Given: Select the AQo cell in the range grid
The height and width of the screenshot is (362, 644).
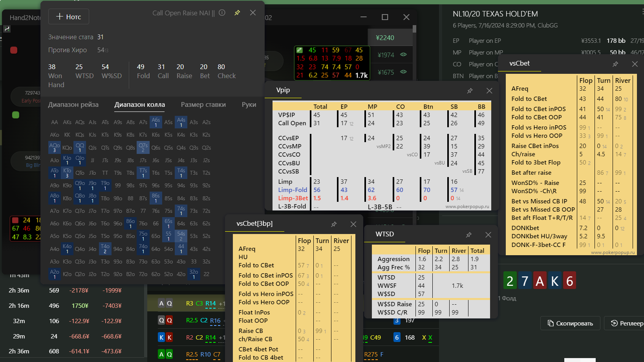Looking at the screenshot, I should (55, 147).
